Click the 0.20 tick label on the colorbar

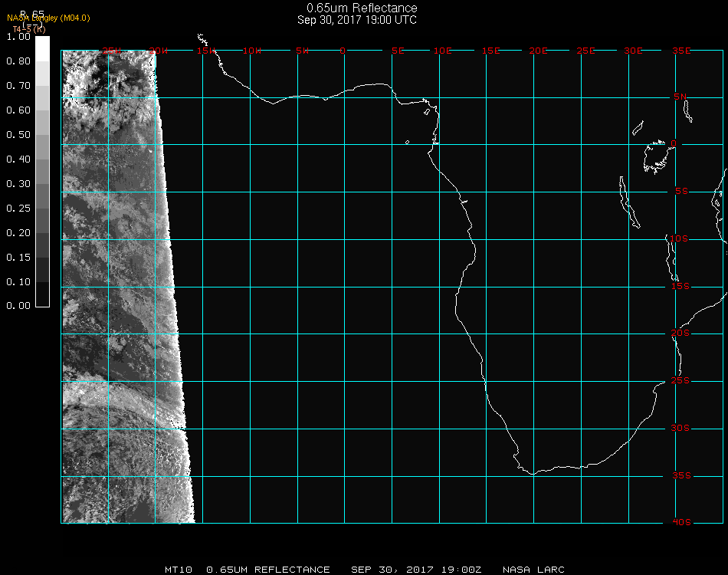coord(18,233)
